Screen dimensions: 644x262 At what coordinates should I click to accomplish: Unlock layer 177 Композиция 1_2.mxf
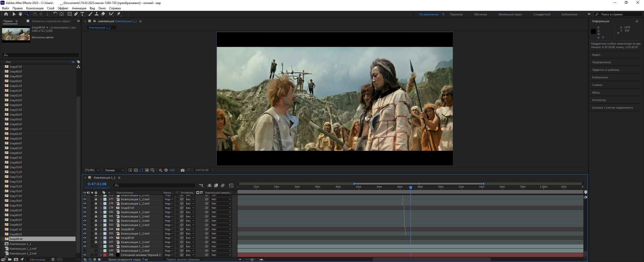point(96,199)
